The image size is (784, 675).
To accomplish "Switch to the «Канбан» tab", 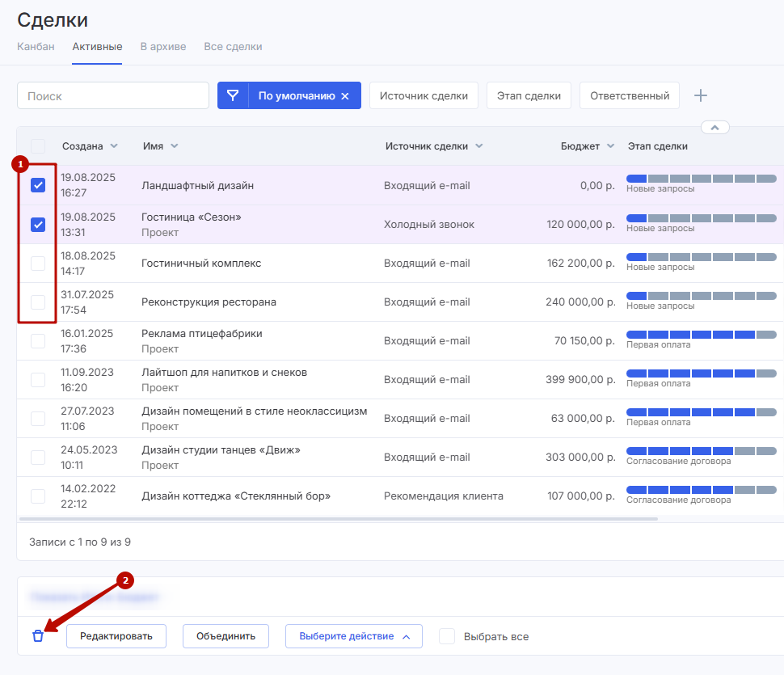I will click(x=36, y=47).
